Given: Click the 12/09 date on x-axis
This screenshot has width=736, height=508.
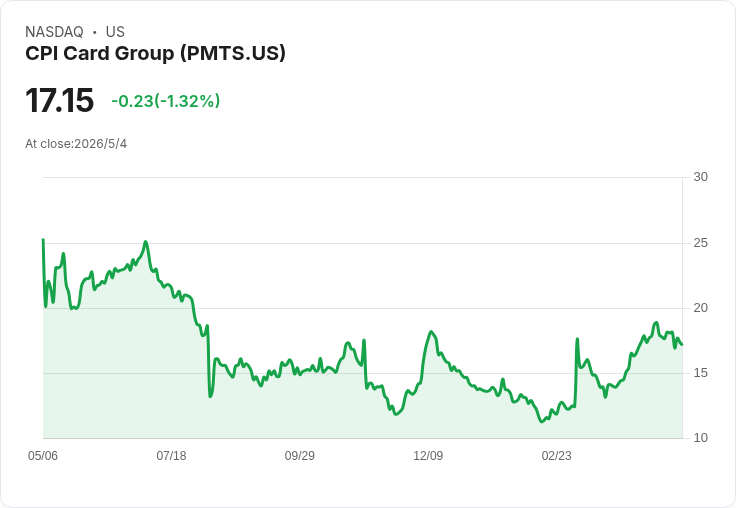Looking at the screenshot, I should (x=428, y=456).
